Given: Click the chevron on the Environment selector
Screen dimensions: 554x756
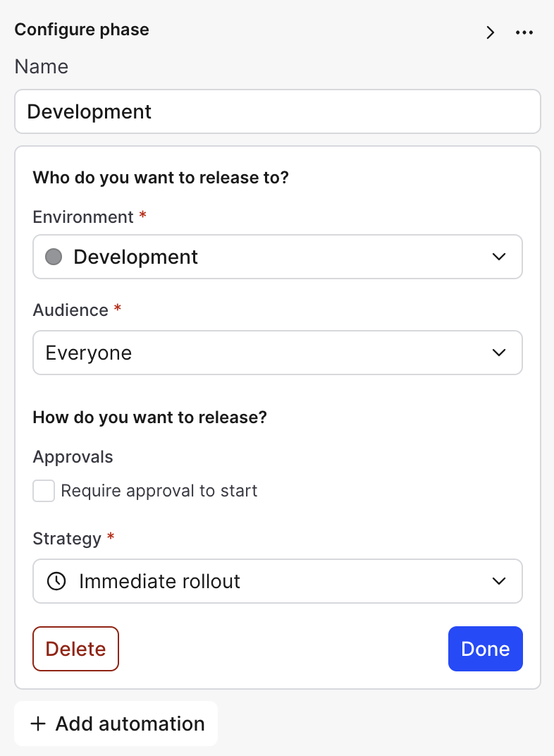Looking at the screenshot, I should (500, 257).
